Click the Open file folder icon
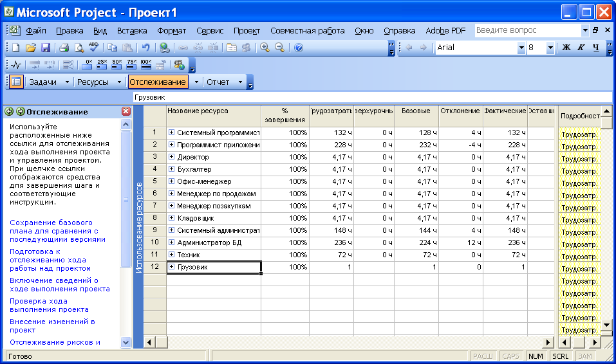The height and width of the screenshot is (364, 616). [x=31, y=48]
